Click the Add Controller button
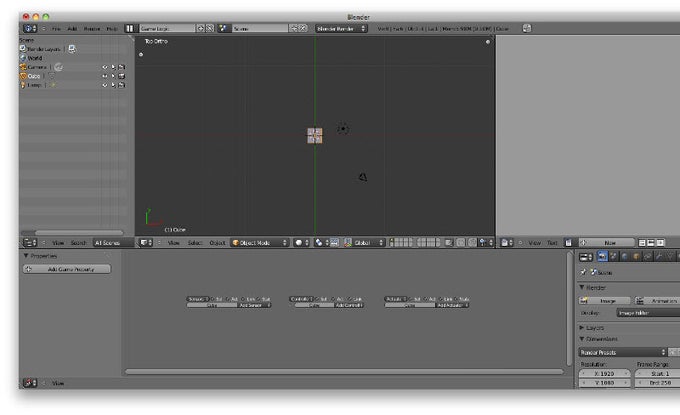This screenshot has width=680, height=415. (x=348, y=305)
